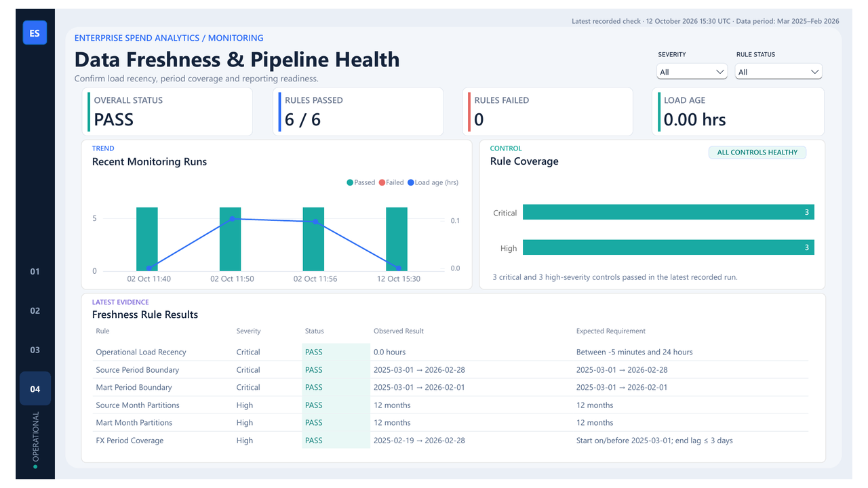Click the Observed Result column header

pos(399,331)
